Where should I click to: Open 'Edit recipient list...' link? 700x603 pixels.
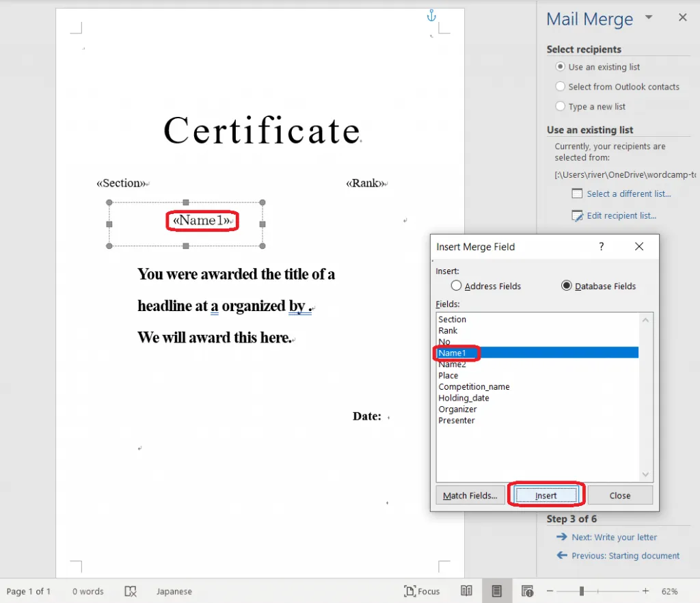coord(621,216)
